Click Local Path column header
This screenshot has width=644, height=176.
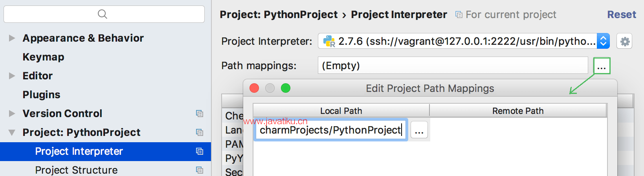click(341, 111)
